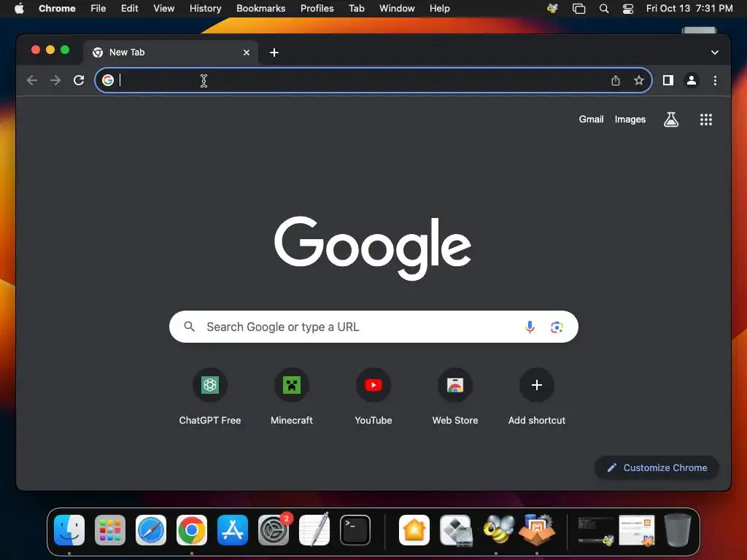The height and width of the screenshot is (560, 747).
Task: Open the Web Store shortcut
Action: [455, 385]
